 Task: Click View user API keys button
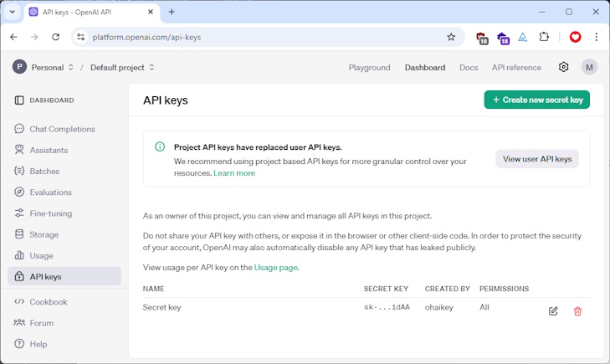(x=537, y=159)
